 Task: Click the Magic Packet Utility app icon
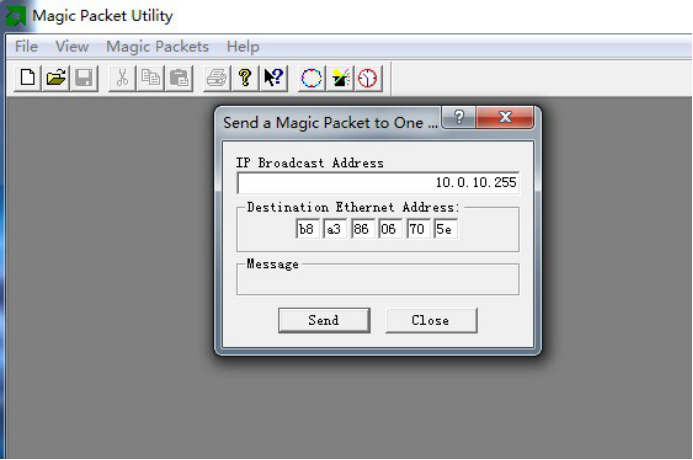pyautogui.click(x=15, y=16)
